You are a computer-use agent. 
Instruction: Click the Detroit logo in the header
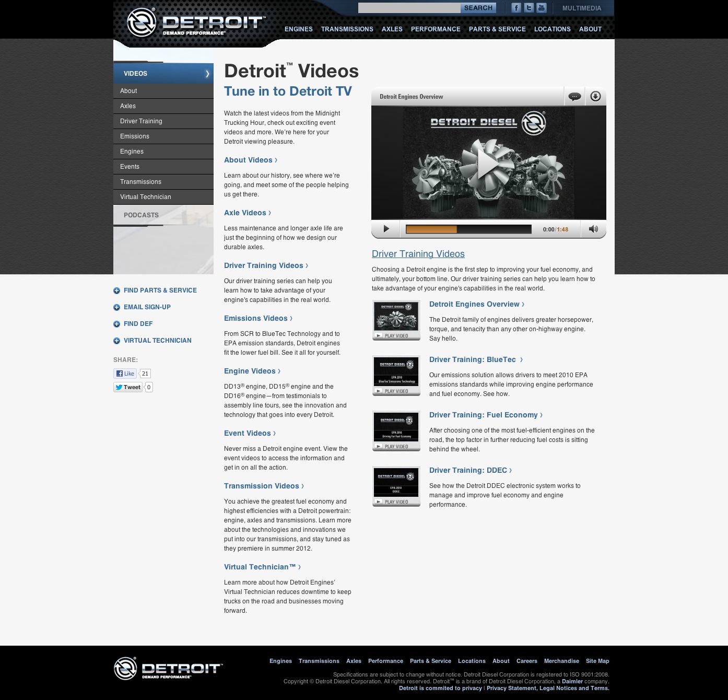[196, 22]
